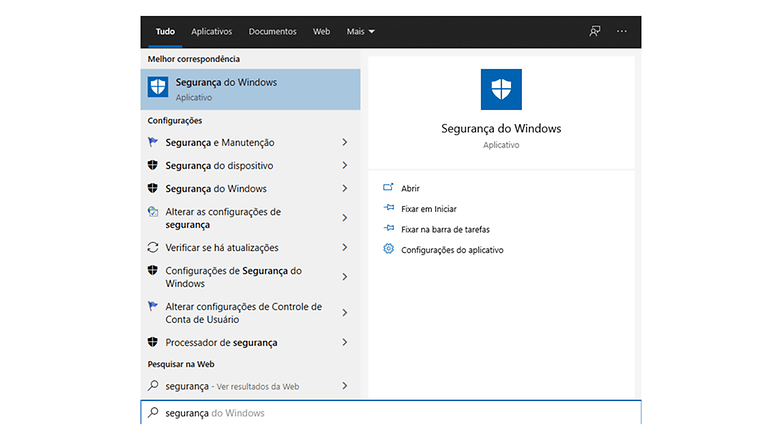This screenshot has height=440, width=782.
Task: Click shield icon beside Segurança do dispositivo
Action: [x=153, y=165]
